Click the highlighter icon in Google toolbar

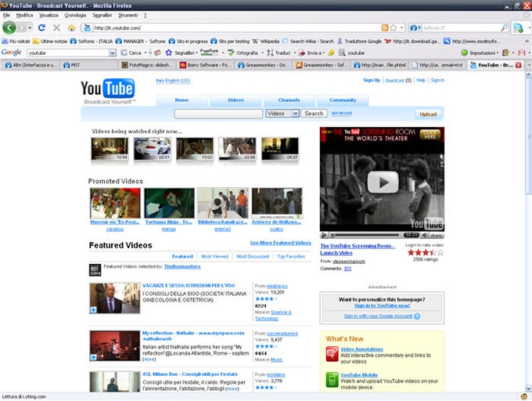331,52
